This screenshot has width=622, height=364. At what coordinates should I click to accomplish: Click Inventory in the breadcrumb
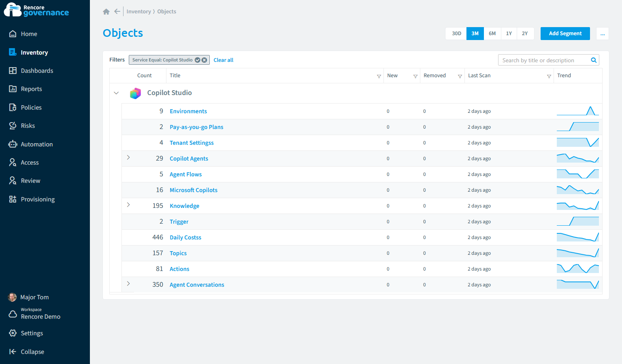pyautogui.click(x=138, y=11)
